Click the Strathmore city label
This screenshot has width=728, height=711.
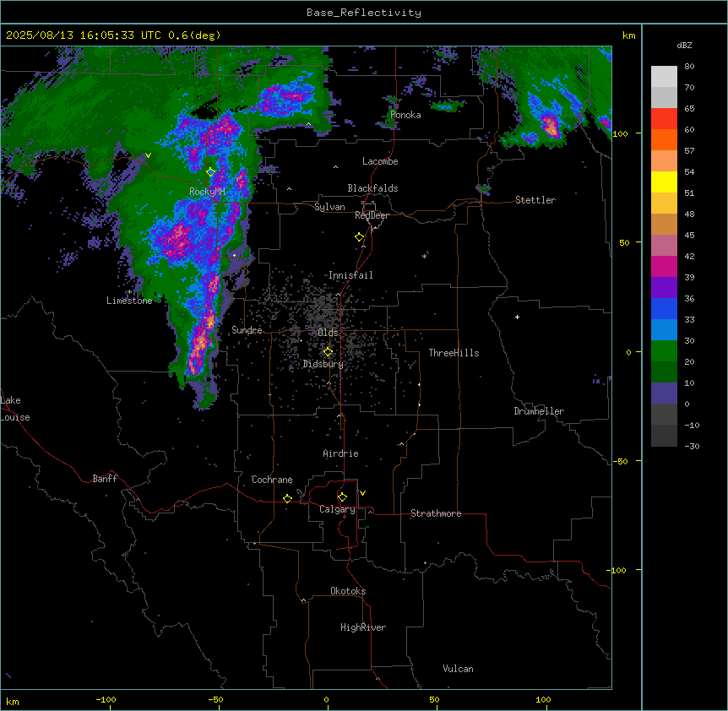pyautogui.click(x=436, y=513)
